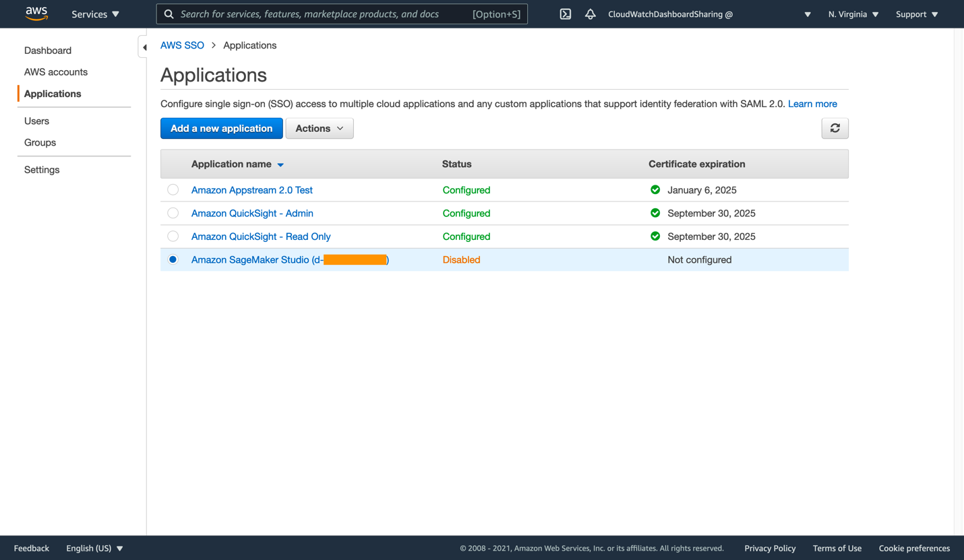Select the QuickSight - Read Only radio button
This screenshot has height=560, width=964.
coord(173,236)
